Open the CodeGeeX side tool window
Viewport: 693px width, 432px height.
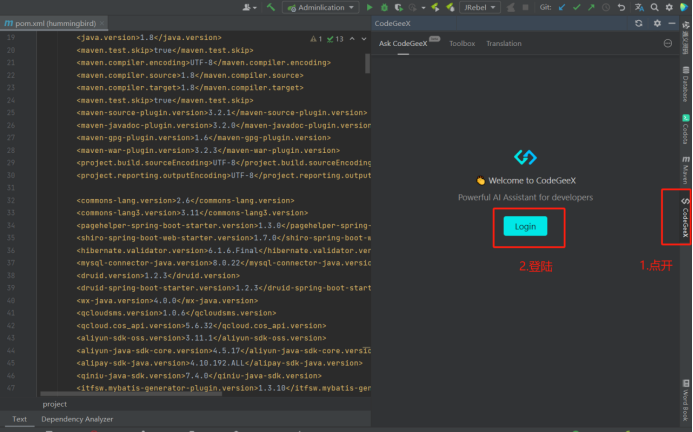(x=685, y=217)
